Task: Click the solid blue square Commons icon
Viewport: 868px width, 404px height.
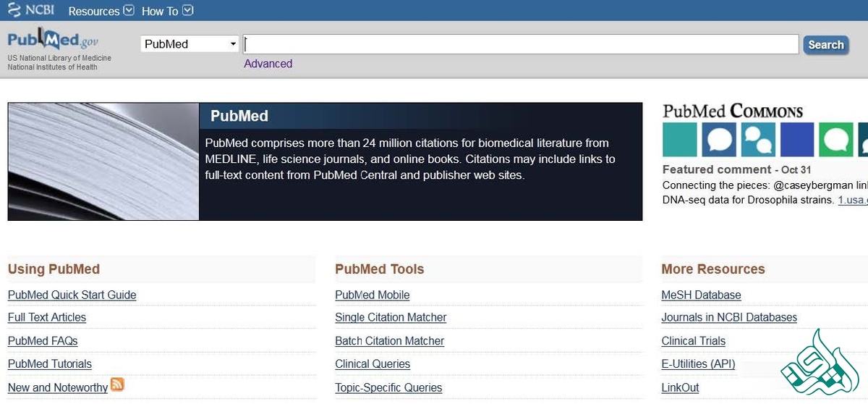Action: (x=796, y=140)
